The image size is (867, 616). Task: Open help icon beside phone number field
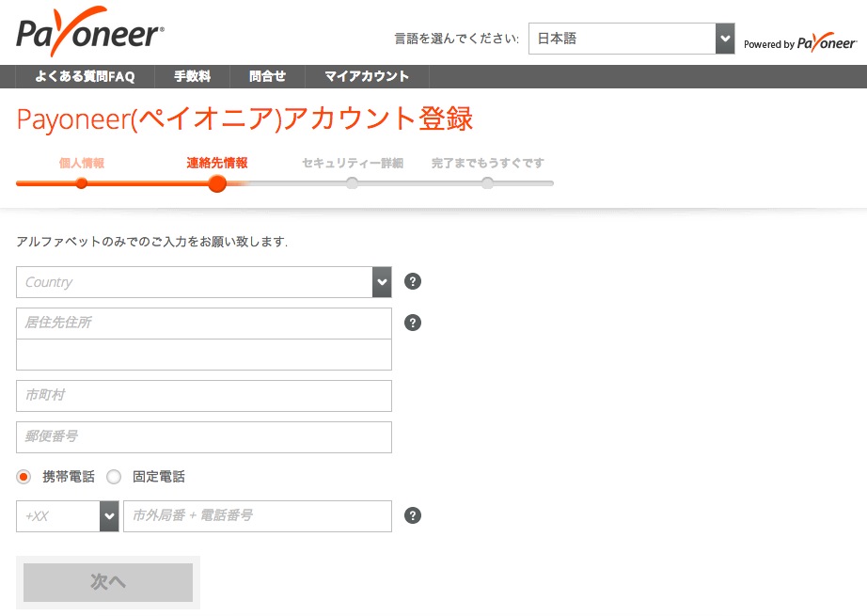pyautogui.click(x=413, y=515)
